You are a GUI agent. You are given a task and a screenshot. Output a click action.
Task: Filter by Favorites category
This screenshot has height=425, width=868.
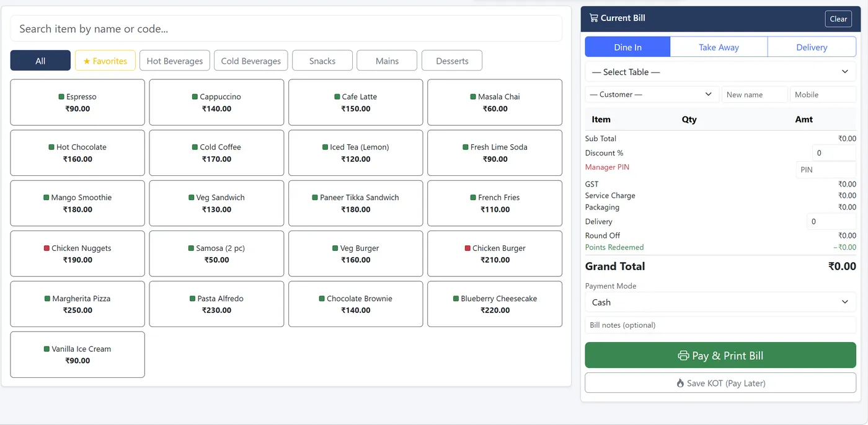click(x=105, y=61)
